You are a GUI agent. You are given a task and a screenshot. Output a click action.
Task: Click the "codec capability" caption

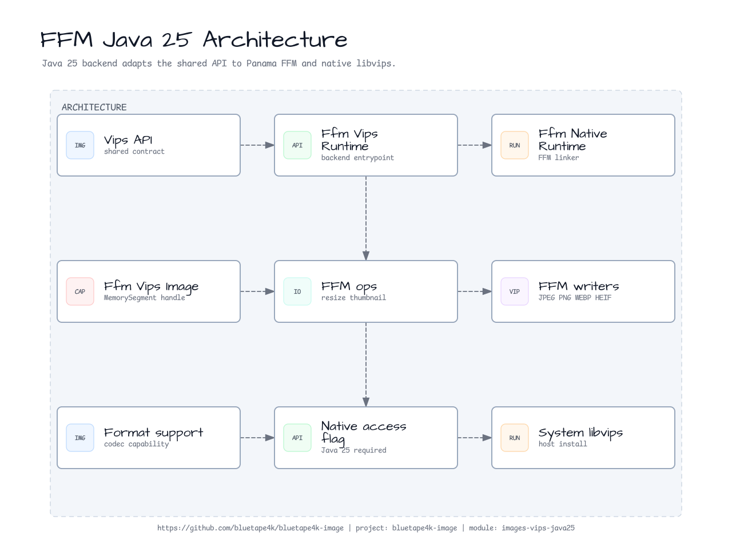pyautogui.click(x=137, y=444)
